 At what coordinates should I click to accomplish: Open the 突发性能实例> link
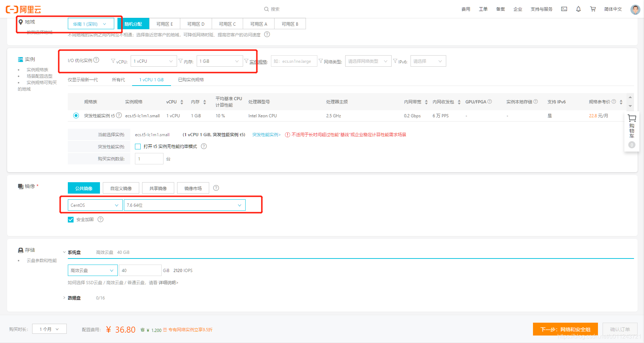(266, 134)
